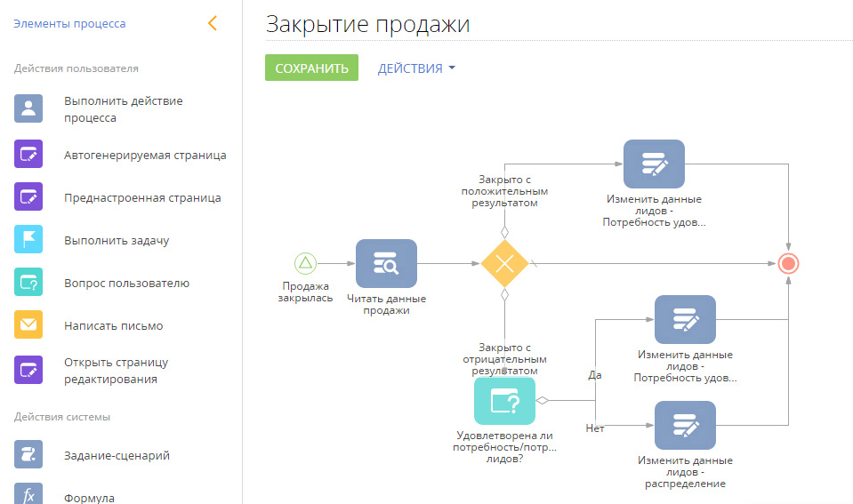
Task: Select the yellow exclusive gateway diamond
Action: coord(505,264)
